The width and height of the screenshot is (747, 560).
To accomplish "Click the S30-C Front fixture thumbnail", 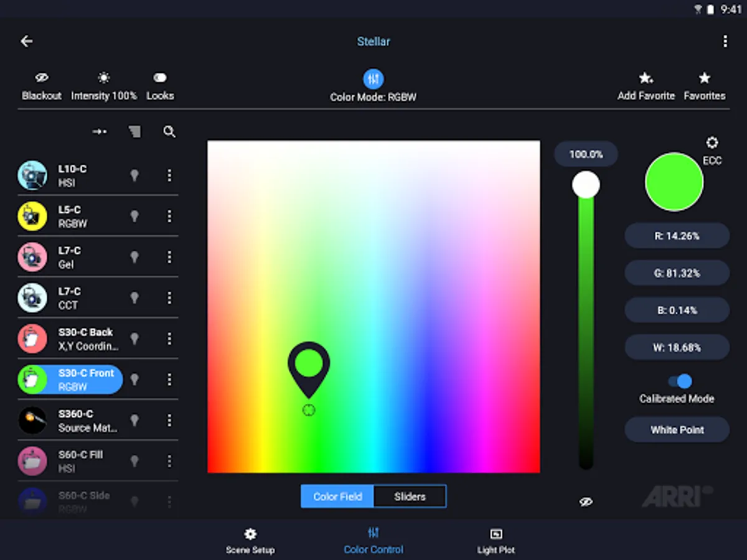I will click(x=32, y=380).
